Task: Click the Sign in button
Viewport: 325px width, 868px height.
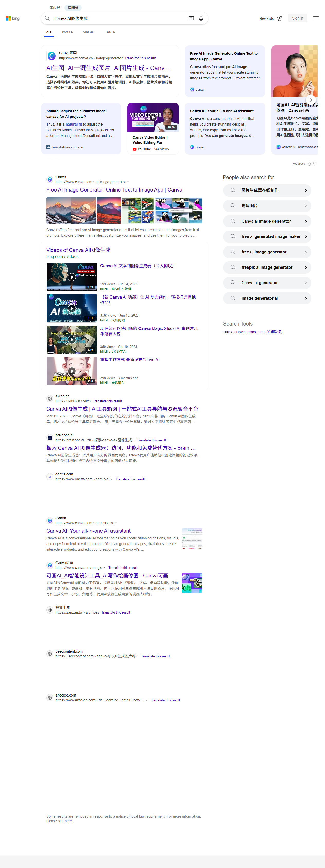Action: point(297,18)
